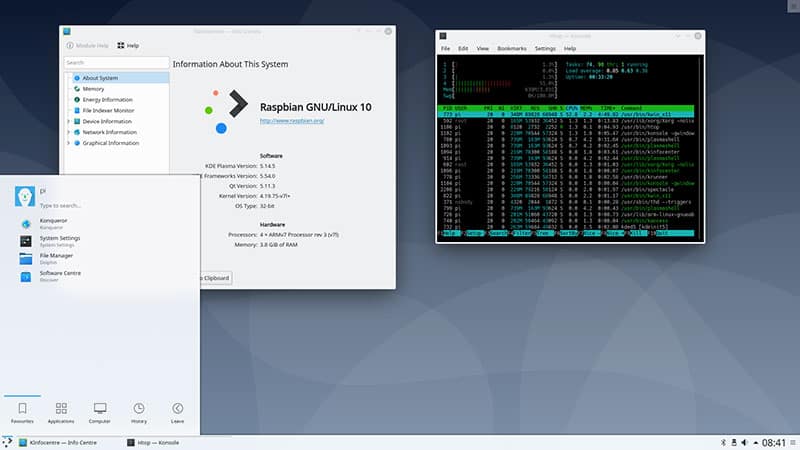The width and height of the screenshot is (800, 450).
Task: Click the taskbar clock showing 08:41
Action: 775,442
